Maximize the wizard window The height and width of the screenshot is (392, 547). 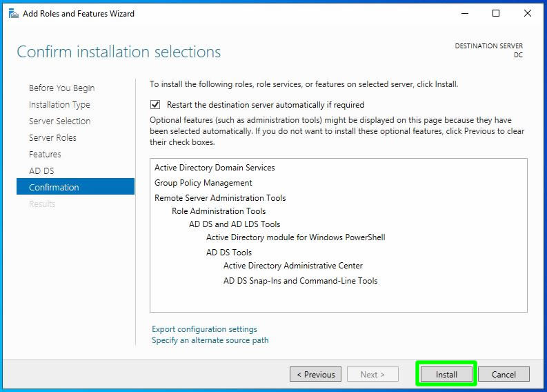(x=496, y=13)
